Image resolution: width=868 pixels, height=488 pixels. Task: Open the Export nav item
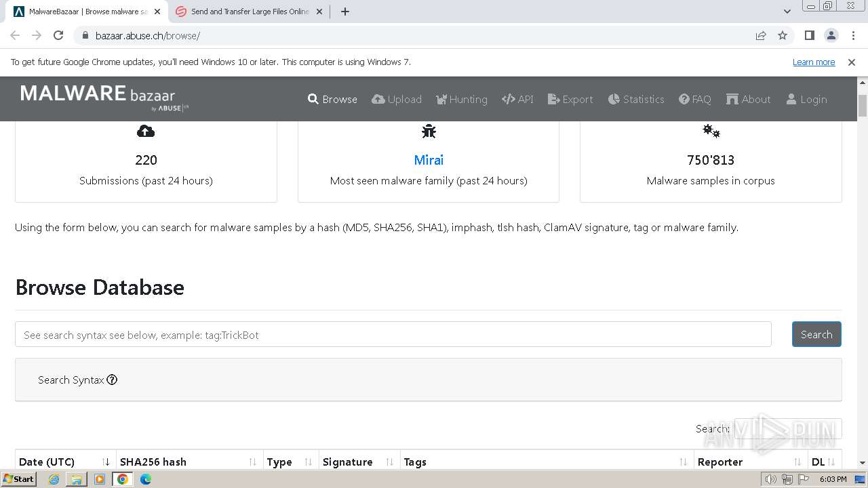(x=570, y=99)
